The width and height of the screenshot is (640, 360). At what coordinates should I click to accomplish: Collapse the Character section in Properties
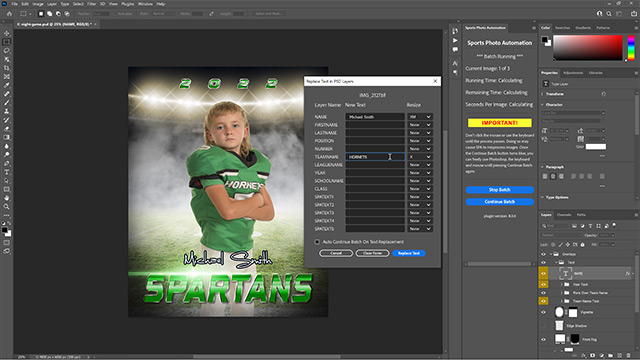[x=543, y=104]
